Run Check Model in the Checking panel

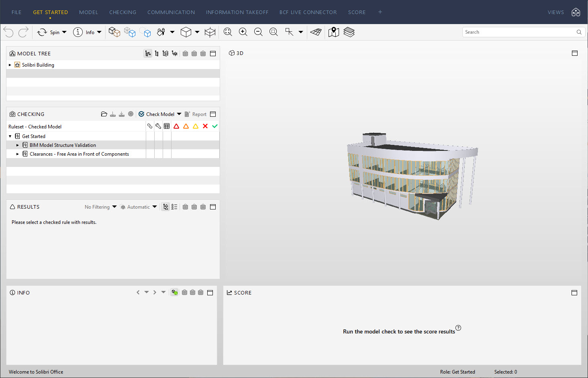pos(159,114)
